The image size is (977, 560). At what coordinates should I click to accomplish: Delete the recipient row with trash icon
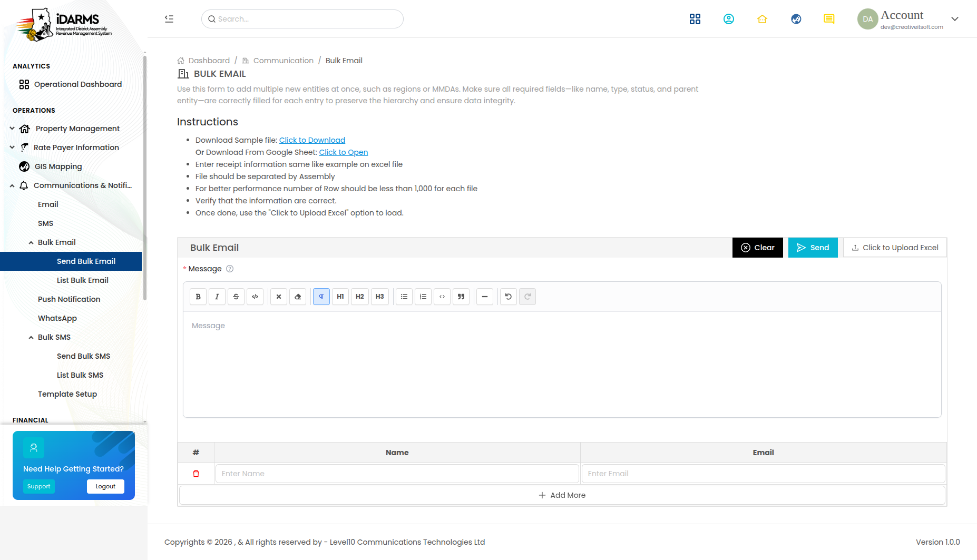(x=196, y=474)
